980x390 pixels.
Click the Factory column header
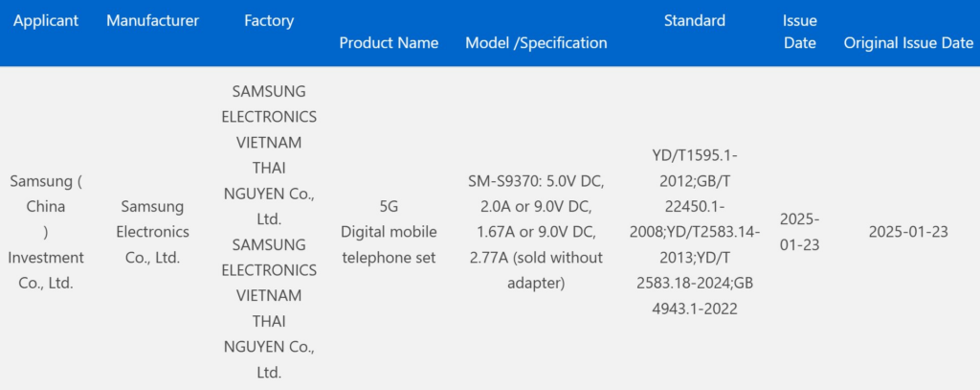pos(269,20)
